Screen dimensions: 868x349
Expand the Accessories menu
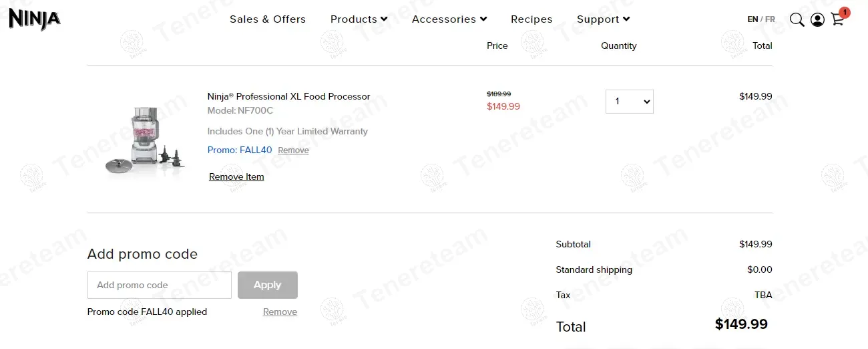click(449, 19)
